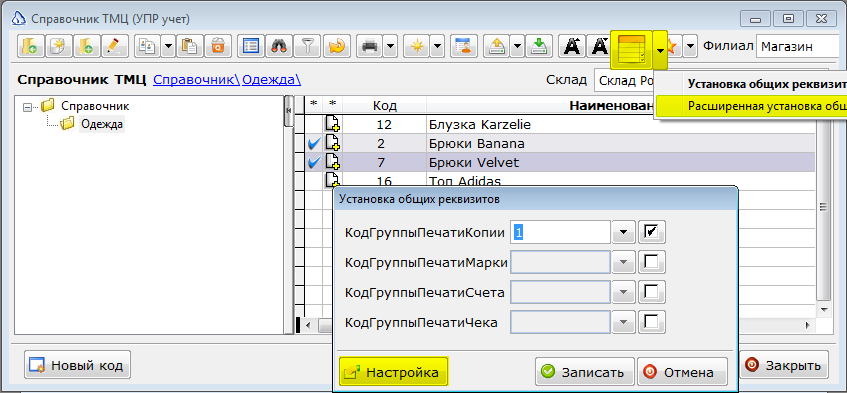Click the Новый код button
Screen dimensions: 847x393
77,365
